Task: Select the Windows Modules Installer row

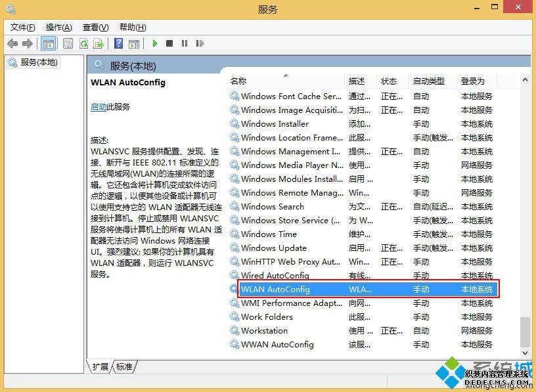Action: (363, 179)
